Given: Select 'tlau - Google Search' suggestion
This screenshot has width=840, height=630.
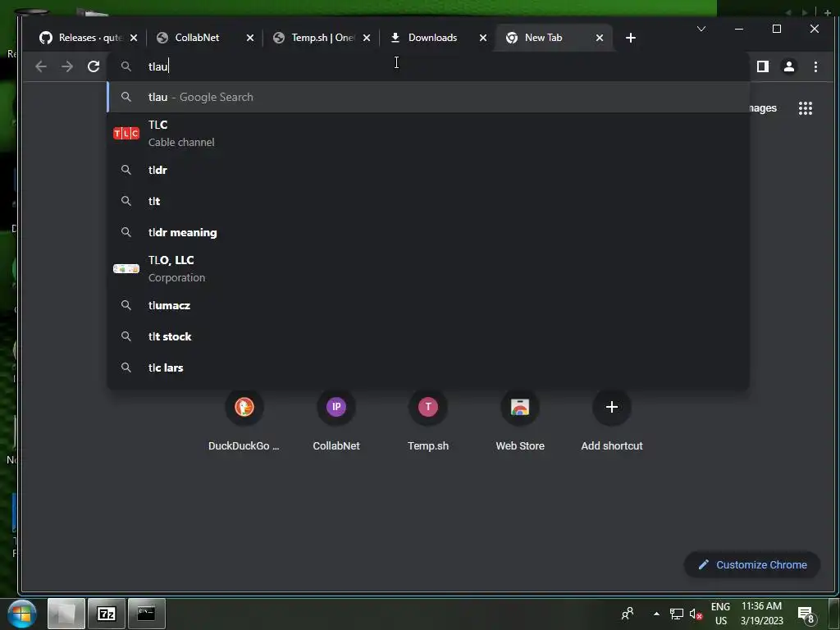Looking at the screenshot, I should (428, 97).
